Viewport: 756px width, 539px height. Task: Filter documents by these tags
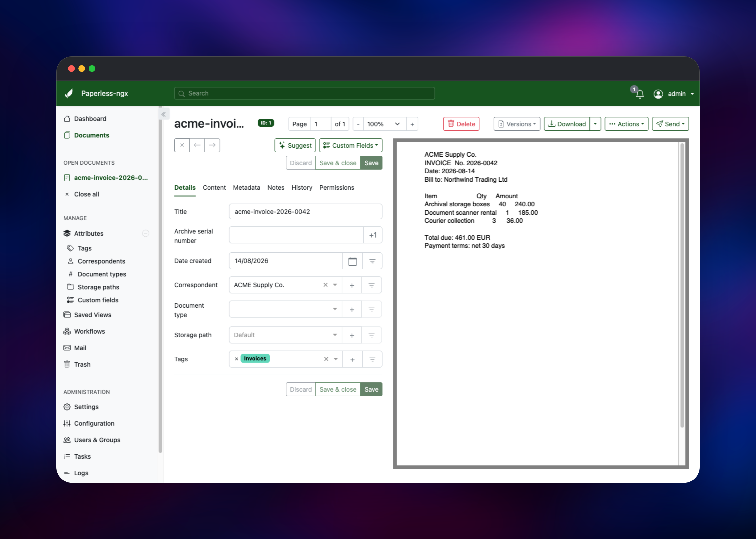click(x=372, y=359)
